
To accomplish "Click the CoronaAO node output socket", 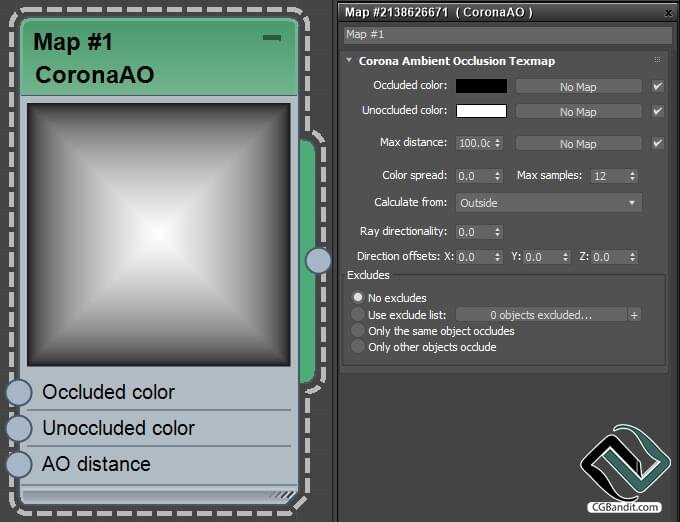I will point(318,261).
